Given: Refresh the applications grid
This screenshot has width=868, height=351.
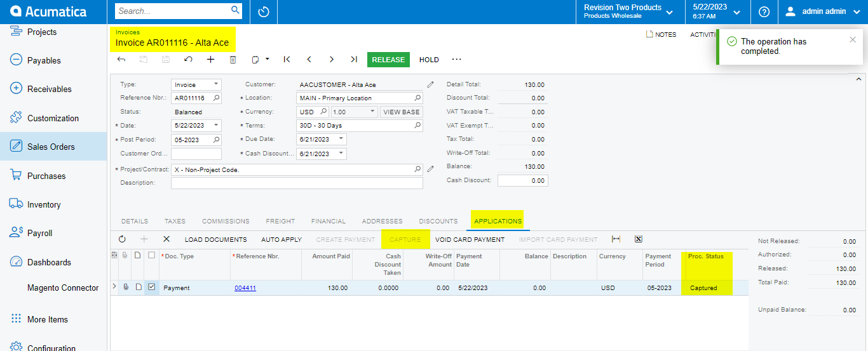Looking at the screenshot, I should click(x=122, y=239).
